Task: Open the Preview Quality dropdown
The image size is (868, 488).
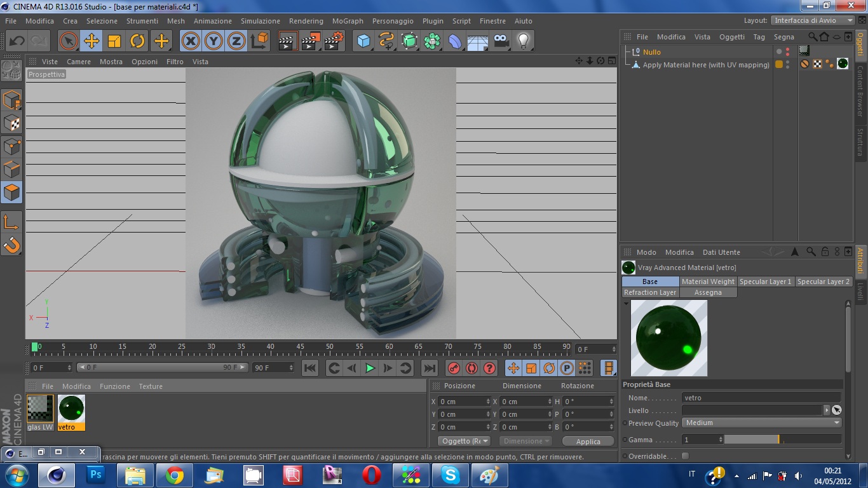Action: (761, 423)
